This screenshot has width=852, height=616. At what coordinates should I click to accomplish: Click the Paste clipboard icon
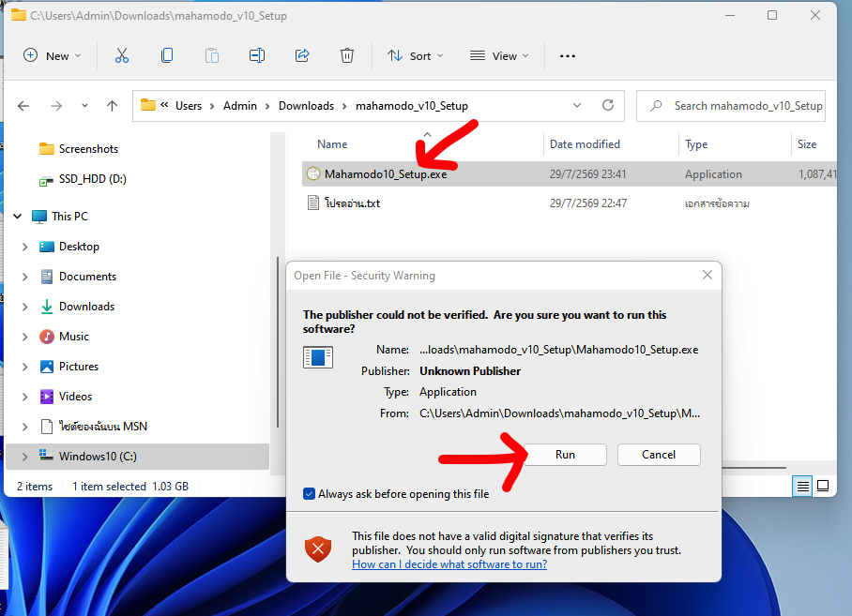(212, 55)
